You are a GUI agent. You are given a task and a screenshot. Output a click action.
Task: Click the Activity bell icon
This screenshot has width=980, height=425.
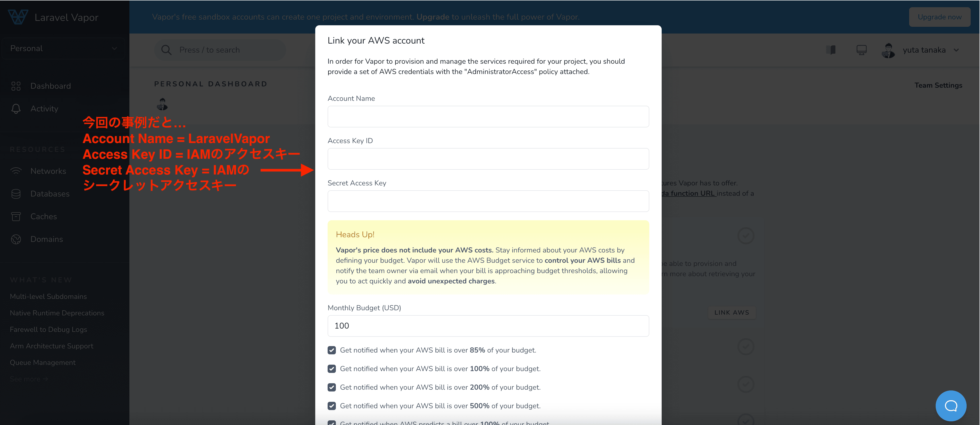(x=16, y=109)
